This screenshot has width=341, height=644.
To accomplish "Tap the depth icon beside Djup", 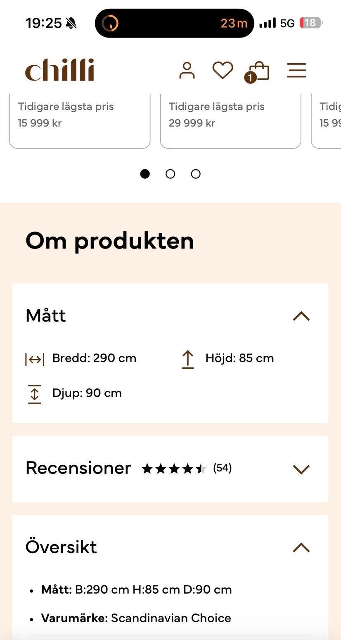I will [x=35, y=394].
